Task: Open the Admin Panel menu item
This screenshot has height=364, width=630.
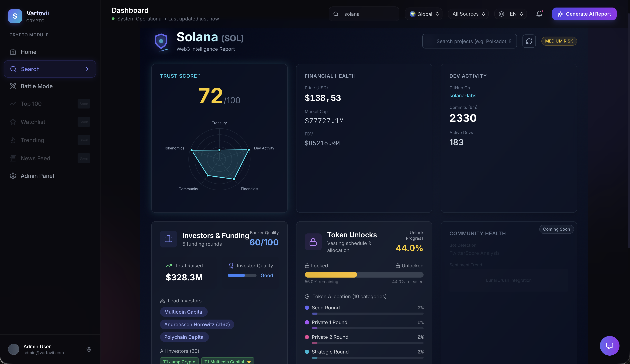Action: click(x=37, y=176)
